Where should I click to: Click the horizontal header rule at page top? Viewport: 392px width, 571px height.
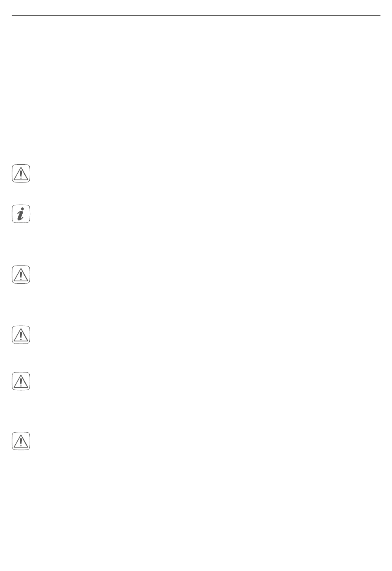(x=196, y=16)
